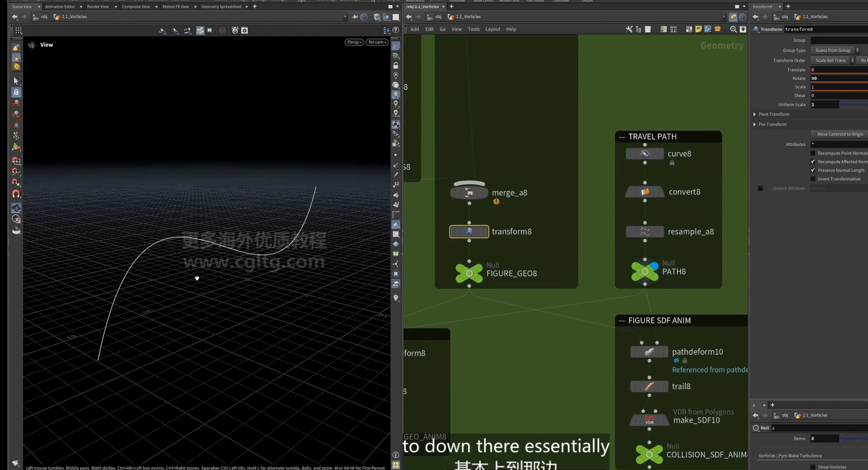The image size is (868, 470).
Task: Enable Recompute Point Normals checkbox
Action: [x=812, y=153]
